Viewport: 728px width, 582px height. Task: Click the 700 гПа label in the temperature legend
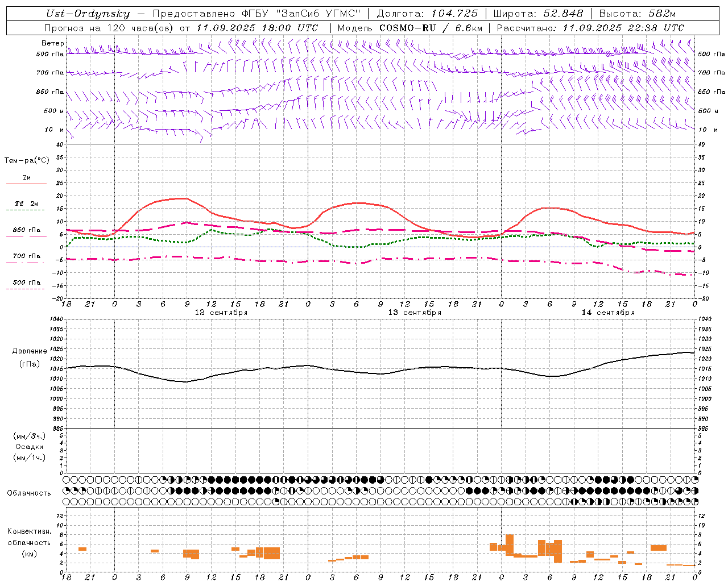[x=27, y=256]
